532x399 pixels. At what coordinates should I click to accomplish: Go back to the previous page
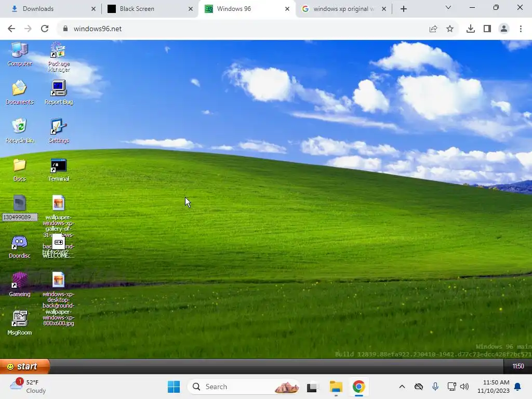coord(11,29)
